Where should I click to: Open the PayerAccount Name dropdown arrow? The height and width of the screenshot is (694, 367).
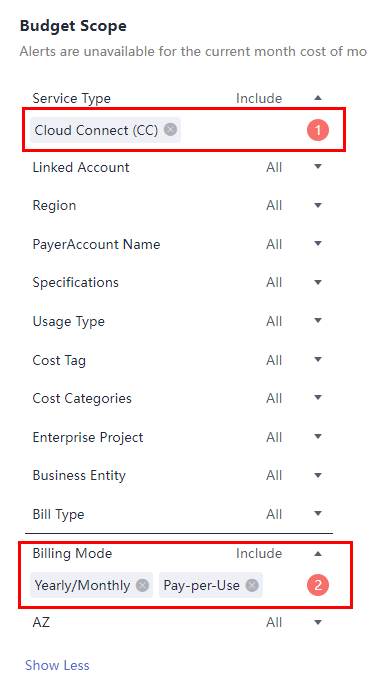pos(318,244)
